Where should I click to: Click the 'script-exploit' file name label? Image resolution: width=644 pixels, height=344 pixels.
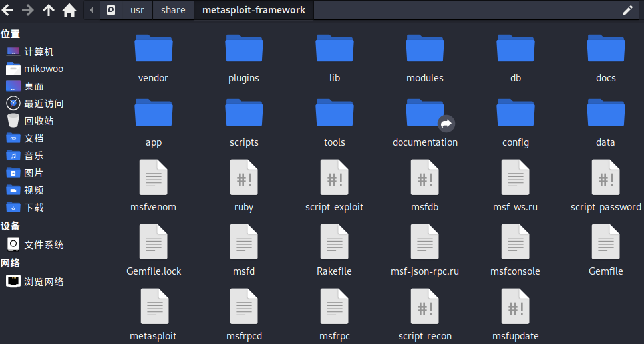[335, 207]
